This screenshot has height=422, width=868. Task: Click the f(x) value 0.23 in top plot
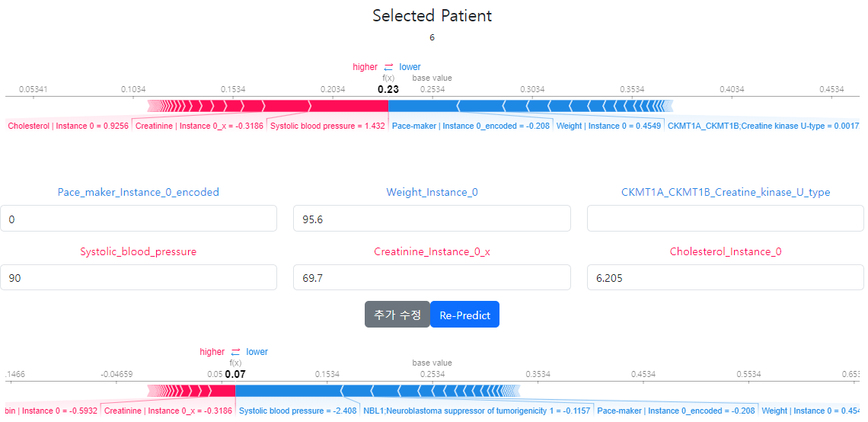(388, 89)
